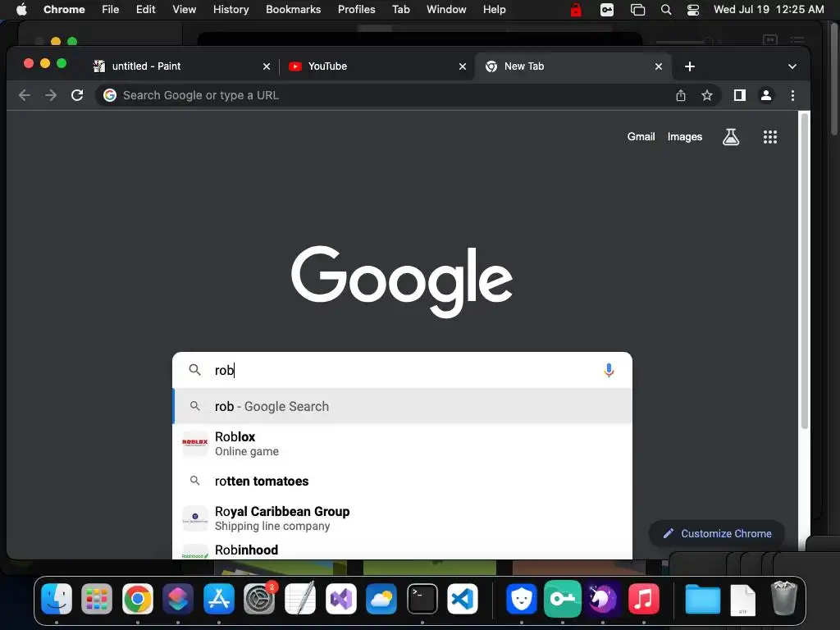This screenshot has height=630, width=840.
Task: Open TextEdit from the dock
Action: tap(300, 598)
